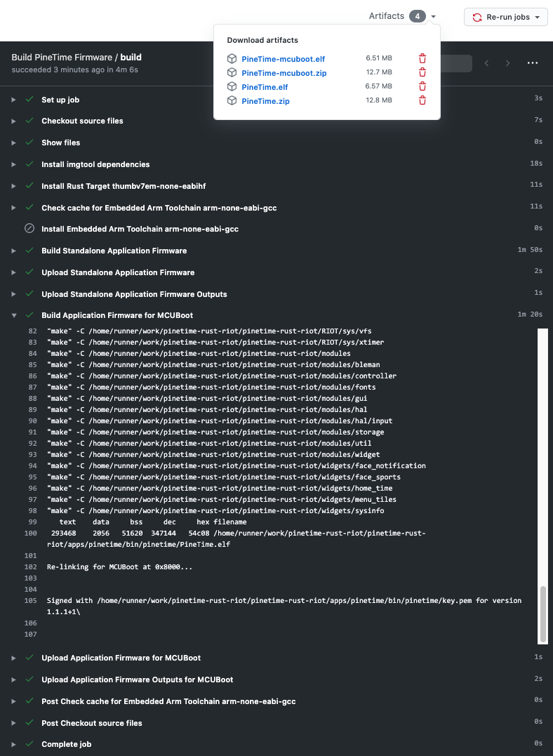Open the Re-run jobs dropdown
This screenshot has height=756, width=553.
point(505,17)
